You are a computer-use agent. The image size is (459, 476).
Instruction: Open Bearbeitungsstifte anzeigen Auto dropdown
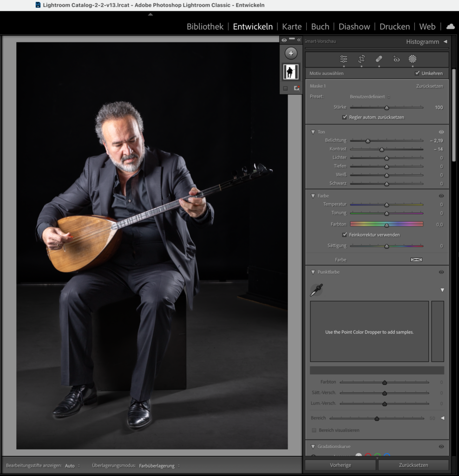pos(72,466)
